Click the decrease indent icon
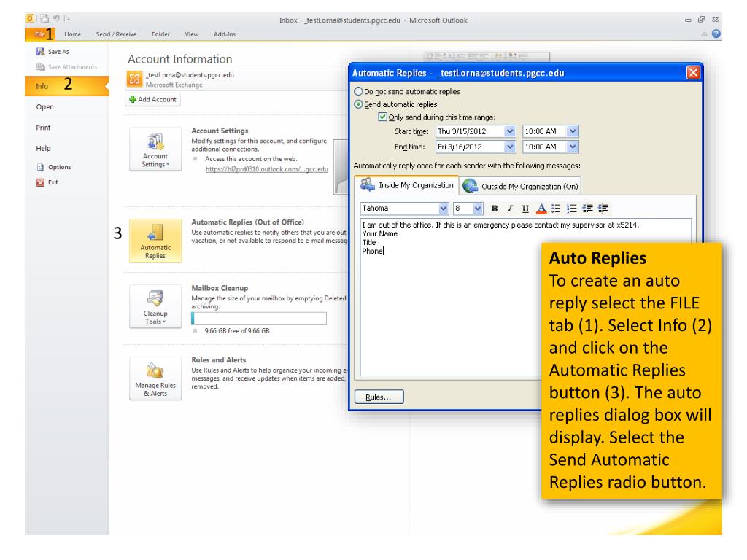747x560 pixels. coord(587,209)
